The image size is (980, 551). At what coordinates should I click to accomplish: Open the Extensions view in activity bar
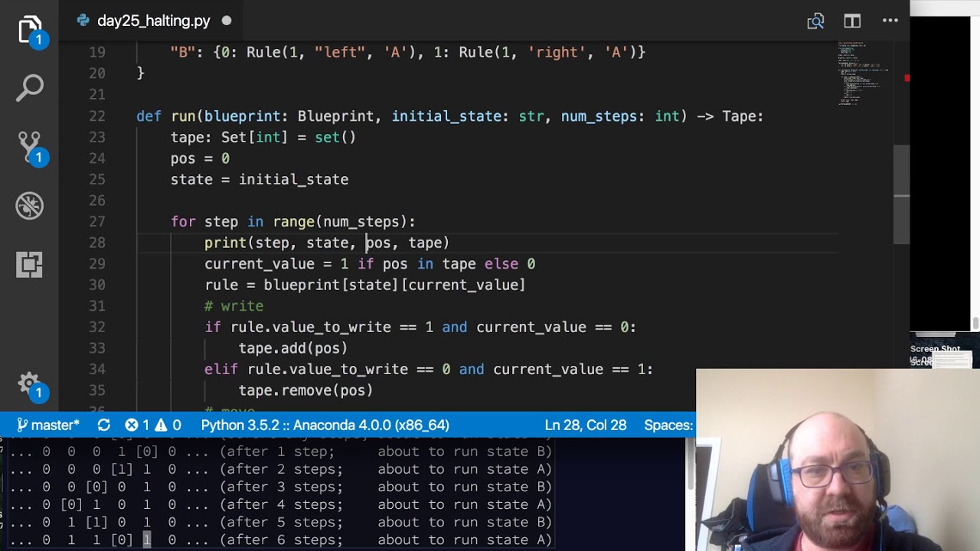[29, 265]
